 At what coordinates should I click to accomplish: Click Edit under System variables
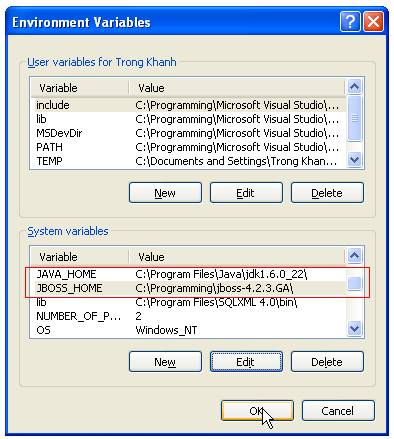pyautogui.click(x=246, y=362)
